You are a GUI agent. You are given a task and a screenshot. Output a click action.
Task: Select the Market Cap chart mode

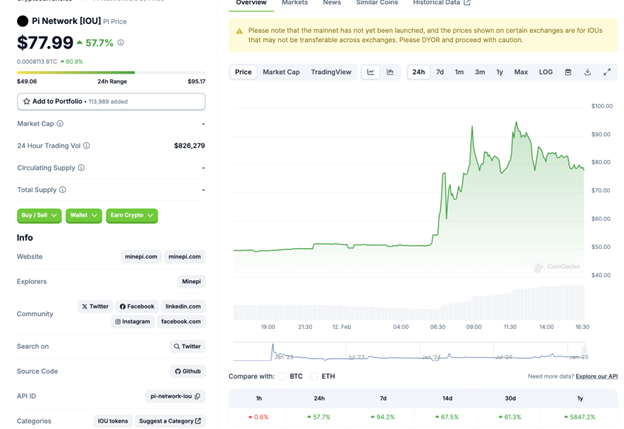[281, 72]
